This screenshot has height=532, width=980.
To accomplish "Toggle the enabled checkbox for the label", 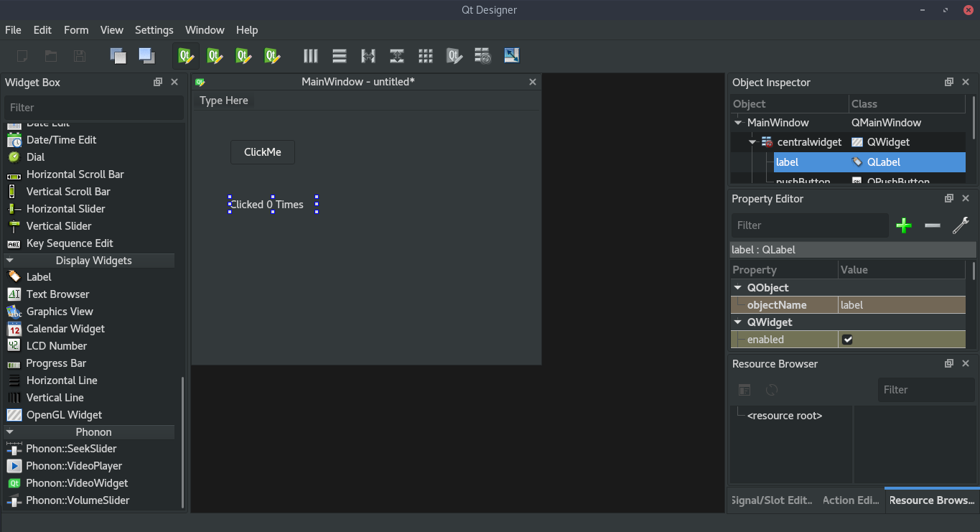I will click(x=848, y=339).
